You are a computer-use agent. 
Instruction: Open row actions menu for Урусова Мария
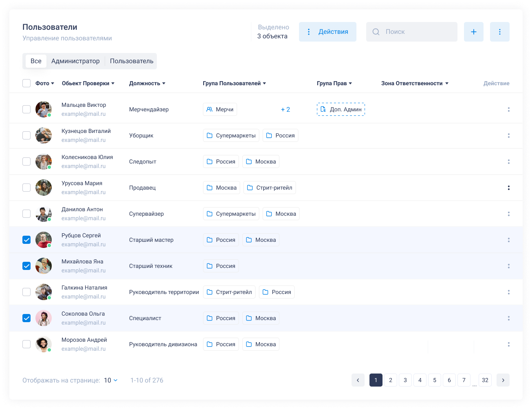click(x=508, y=188)
